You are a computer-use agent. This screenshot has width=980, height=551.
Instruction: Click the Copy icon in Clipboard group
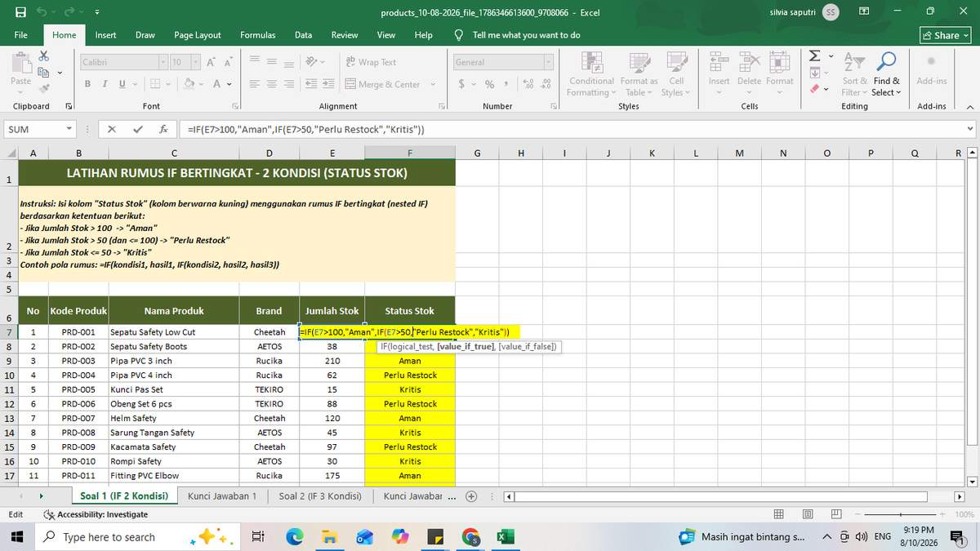[42, 74]
